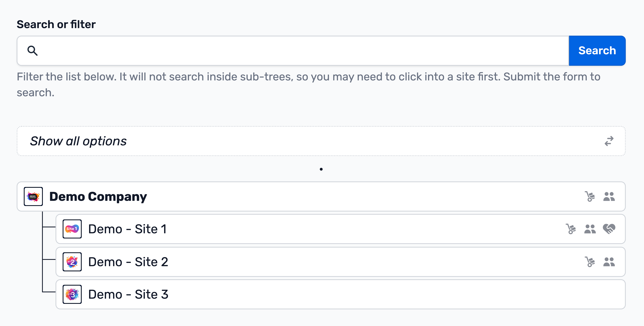This screenshot has width=644, height=326.
Task: Click the Site 1 logo thumbnail
Action: click(x=72, y=229)
